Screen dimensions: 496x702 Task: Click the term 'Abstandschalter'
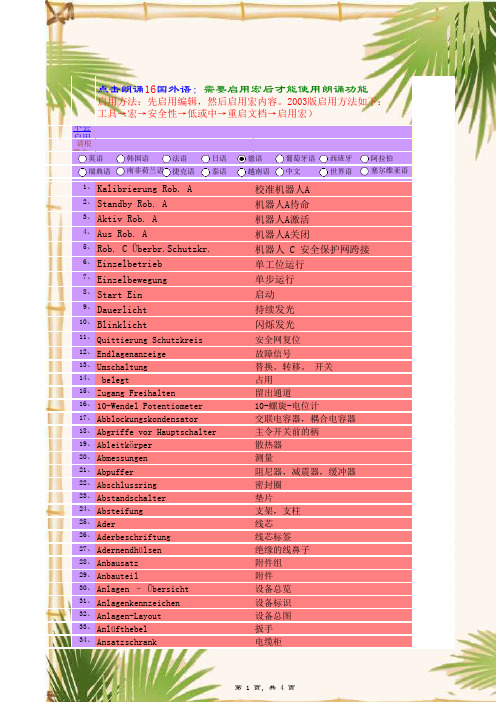(131, 498)
